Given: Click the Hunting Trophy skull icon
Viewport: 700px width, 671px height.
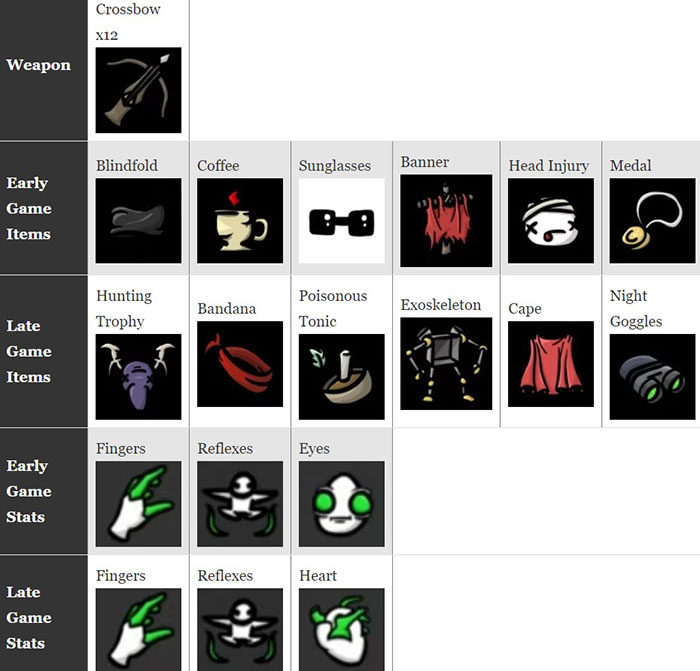Looking at the screenshot, I should tap(138, 377).
